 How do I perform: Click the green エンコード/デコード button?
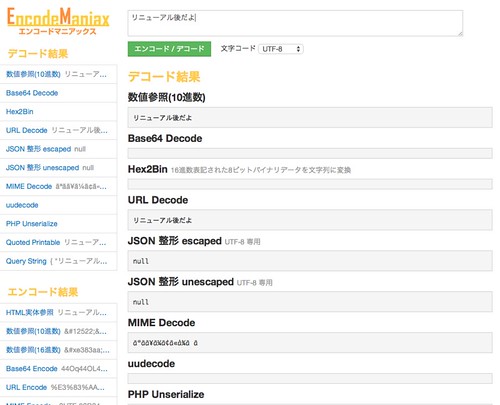tap(169, 49)
